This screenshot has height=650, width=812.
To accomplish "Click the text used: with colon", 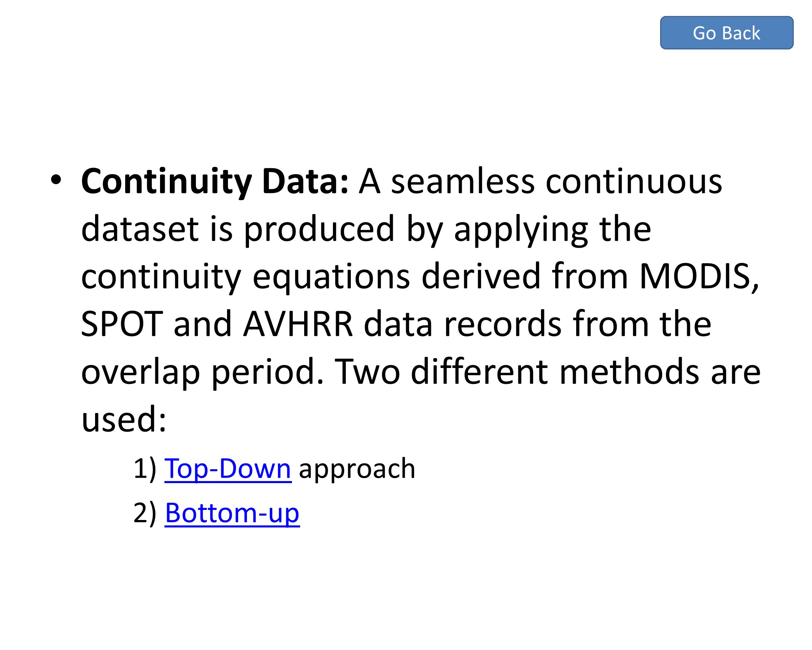I will pyautogui.click(x=124, y=419).
